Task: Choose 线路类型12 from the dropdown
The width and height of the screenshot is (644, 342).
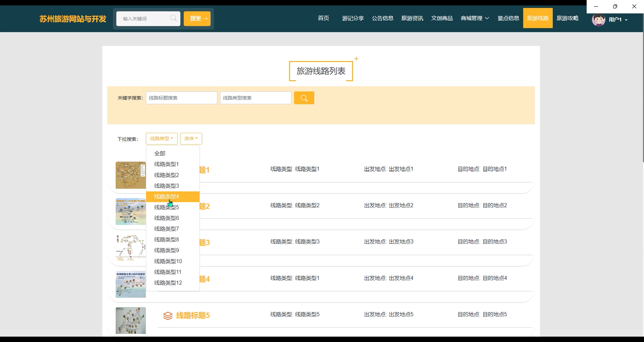Action: click(173, 283)
